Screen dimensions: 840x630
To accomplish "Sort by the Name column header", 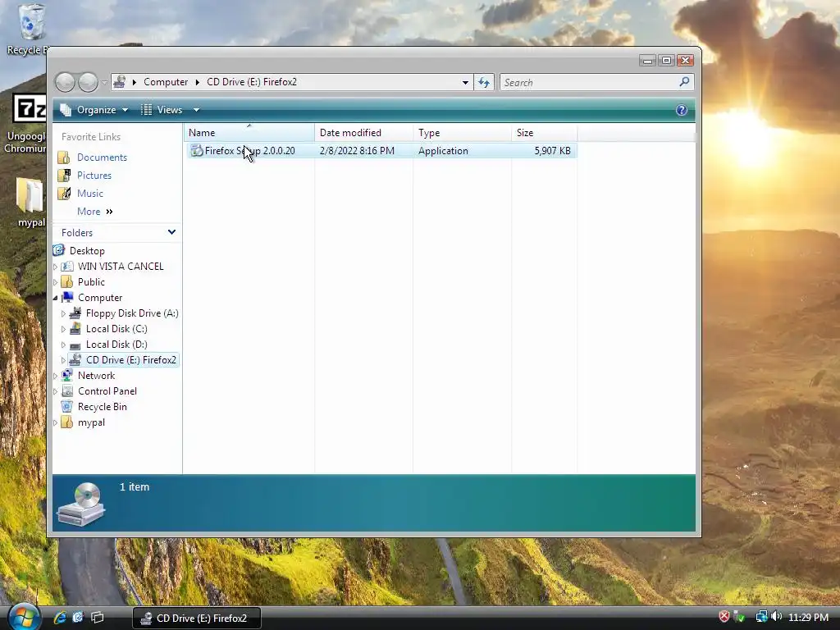I will point(249,133).
